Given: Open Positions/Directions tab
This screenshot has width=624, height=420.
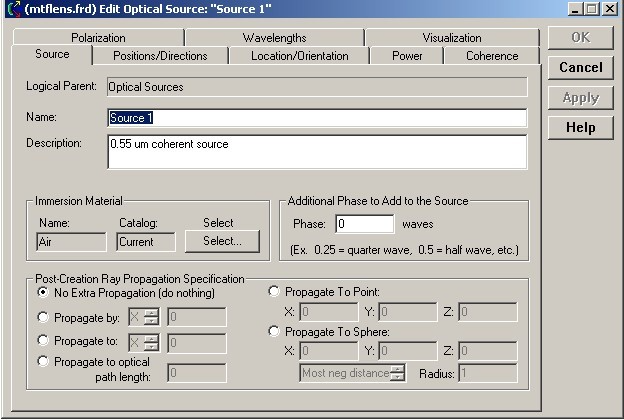Looking at the screenshot, I should 160,56.
